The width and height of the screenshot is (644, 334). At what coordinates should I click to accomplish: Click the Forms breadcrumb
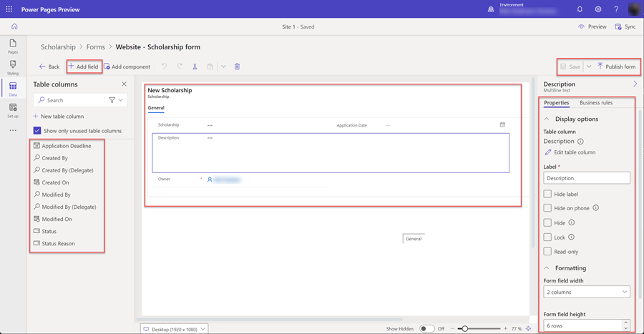[95, 46]
